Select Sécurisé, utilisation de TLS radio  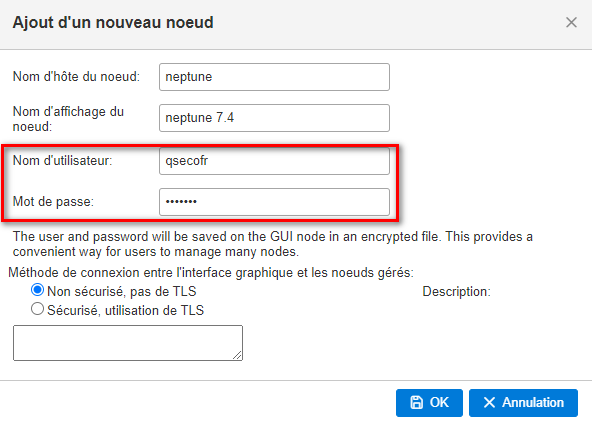click(37, 309)
